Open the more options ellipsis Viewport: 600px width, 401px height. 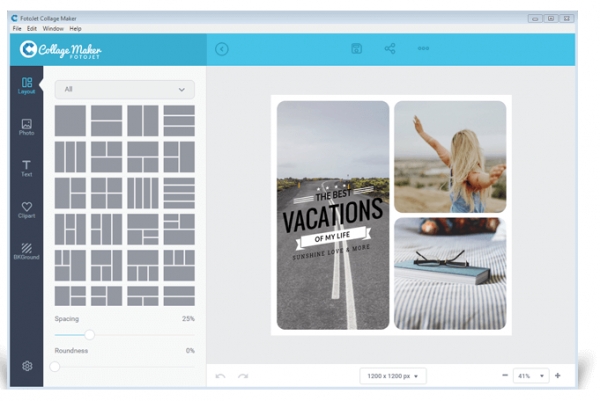[424, 49]
